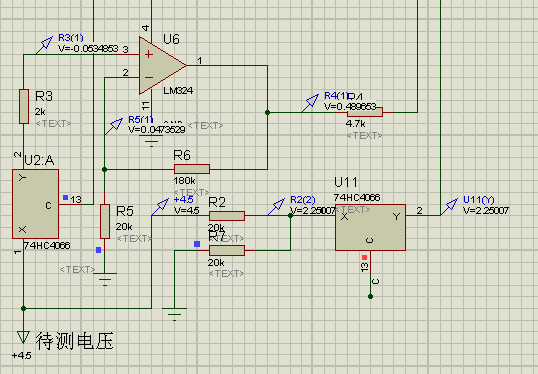The width and height of the screenshot is (538, 374).
Task: Select the R2(2) voltage probe arrow
Action: [x=277, y=207]
